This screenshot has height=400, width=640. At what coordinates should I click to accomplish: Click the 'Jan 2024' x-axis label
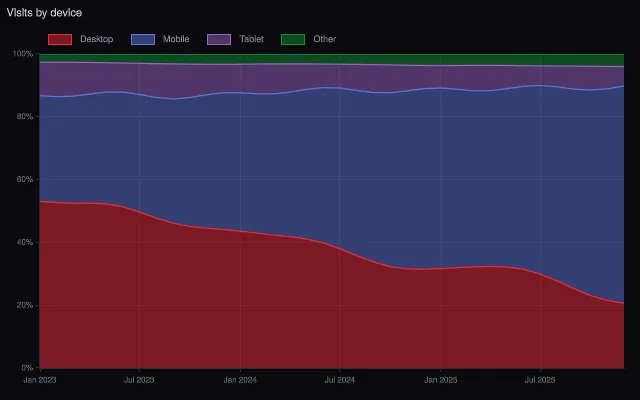[240, 380]
